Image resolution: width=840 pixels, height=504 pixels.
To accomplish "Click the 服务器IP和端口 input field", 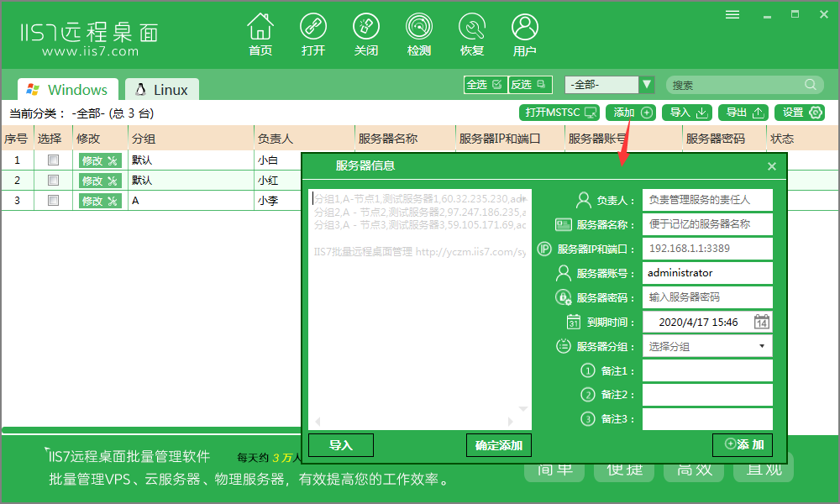I will tap(707, 249).
